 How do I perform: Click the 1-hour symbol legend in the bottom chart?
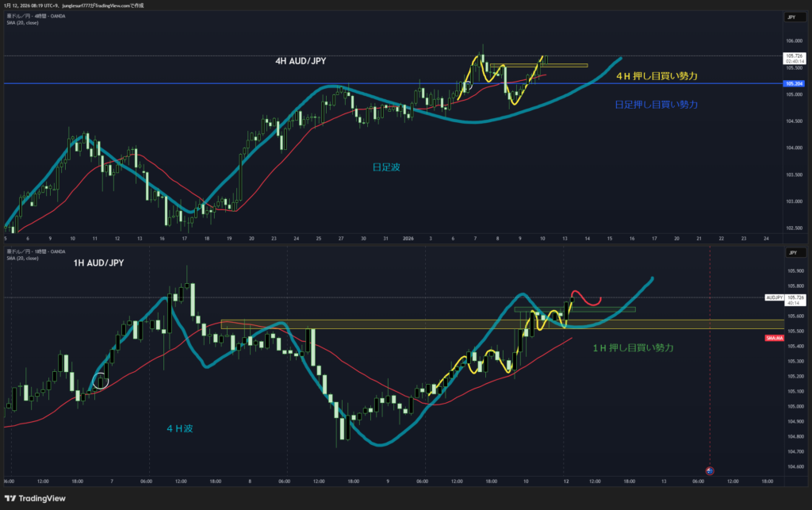[36, 251]
